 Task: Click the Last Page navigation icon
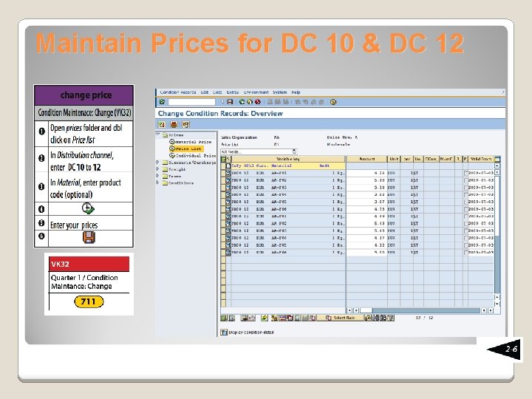pyautogui.click(x=321, y=102)
